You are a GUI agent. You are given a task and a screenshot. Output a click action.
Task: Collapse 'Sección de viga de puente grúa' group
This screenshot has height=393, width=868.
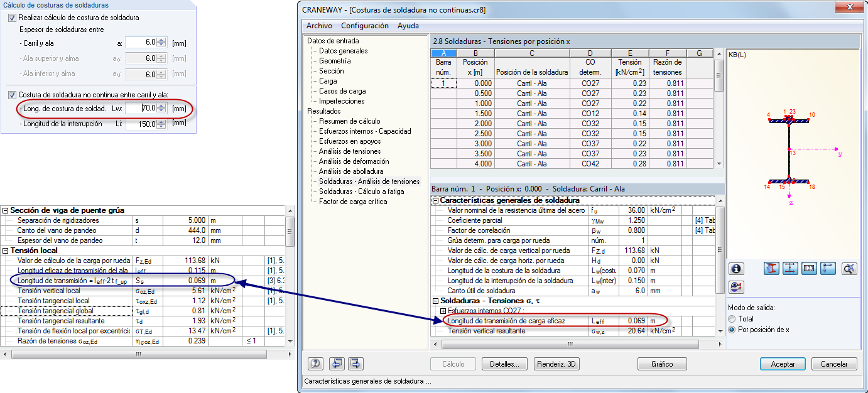pyautogui.click(x=6, y=210)
